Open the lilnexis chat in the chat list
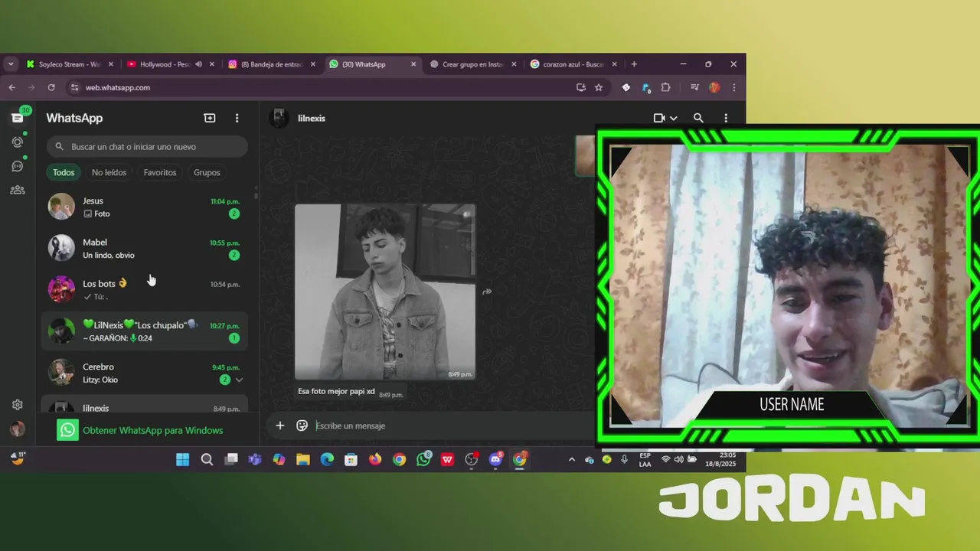The height and width of the screenshot is (551, 980). (145, 405)
